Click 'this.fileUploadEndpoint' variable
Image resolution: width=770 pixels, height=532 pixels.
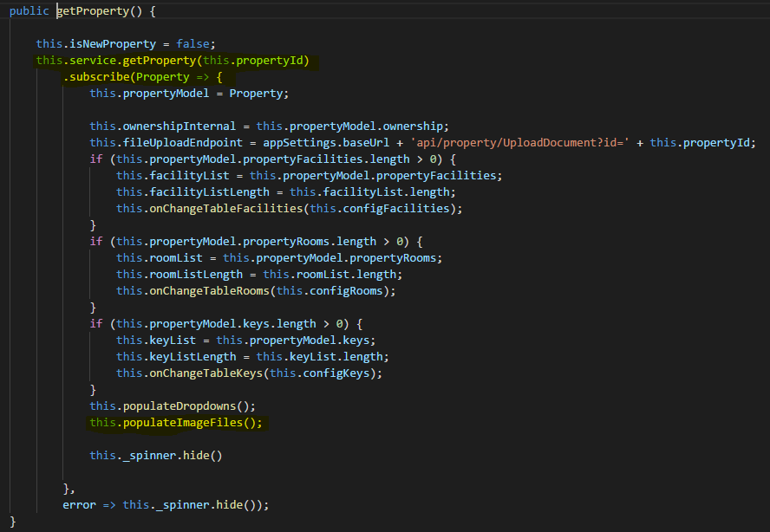[x=166, y=143]
